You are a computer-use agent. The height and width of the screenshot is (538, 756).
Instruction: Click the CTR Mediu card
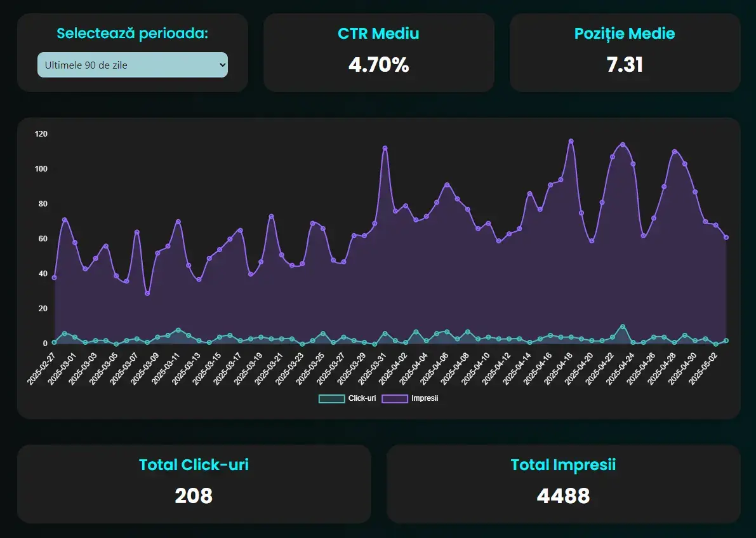click(x=379, y=53)
